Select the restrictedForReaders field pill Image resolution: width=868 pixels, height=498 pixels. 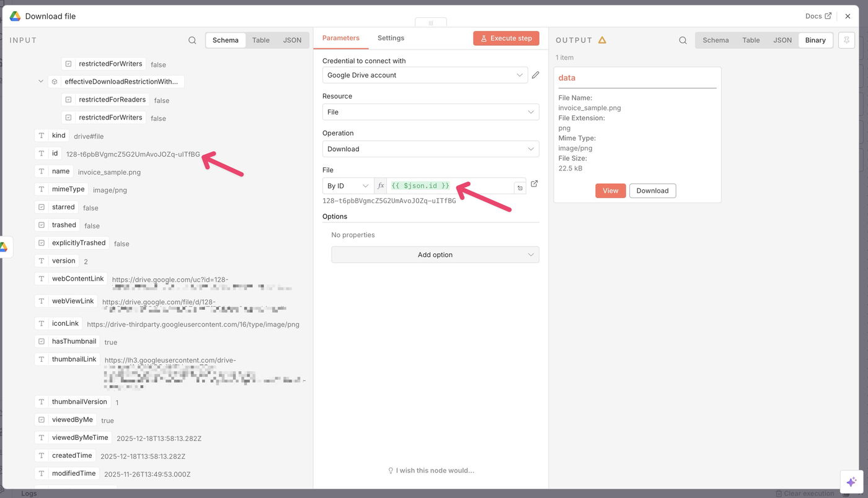coord(106,100)
